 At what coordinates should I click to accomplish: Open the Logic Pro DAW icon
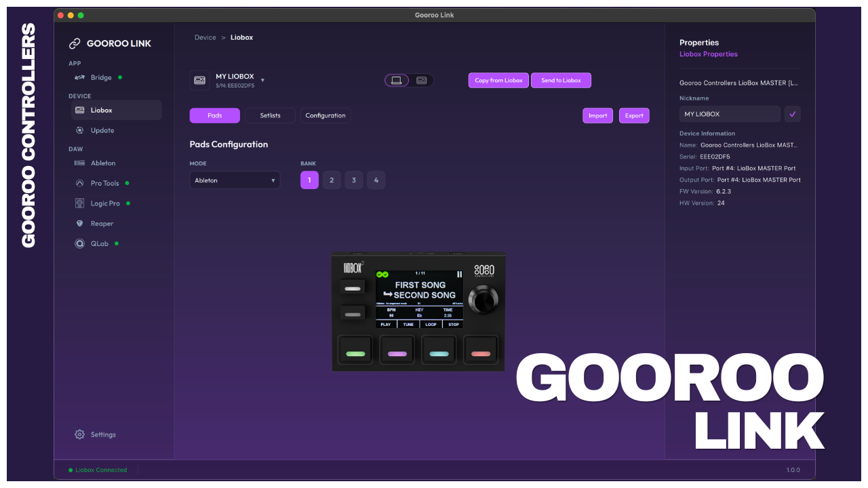tap(80, 203)
